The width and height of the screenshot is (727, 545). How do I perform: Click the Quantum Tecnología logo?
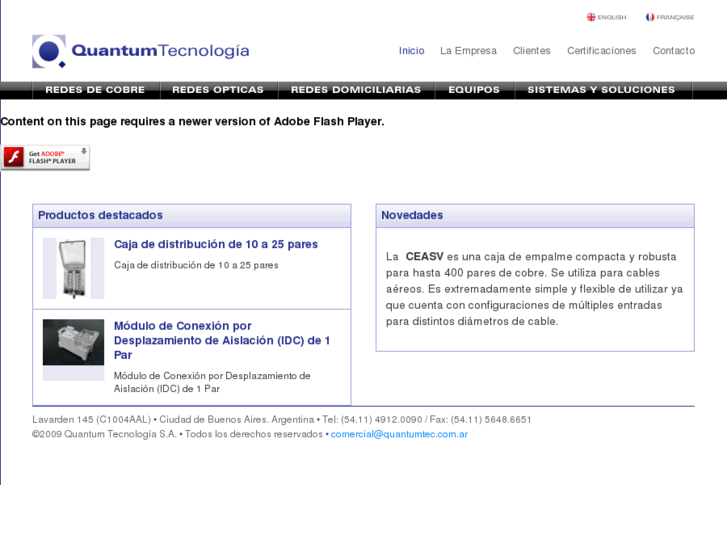pyautogui.click(x=140, y=51)
